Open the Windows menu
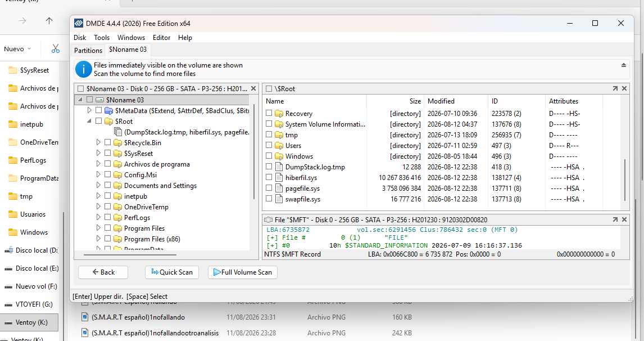Viewport: 644px width, 341px height. pyautogui.click(x=131, y=38)
